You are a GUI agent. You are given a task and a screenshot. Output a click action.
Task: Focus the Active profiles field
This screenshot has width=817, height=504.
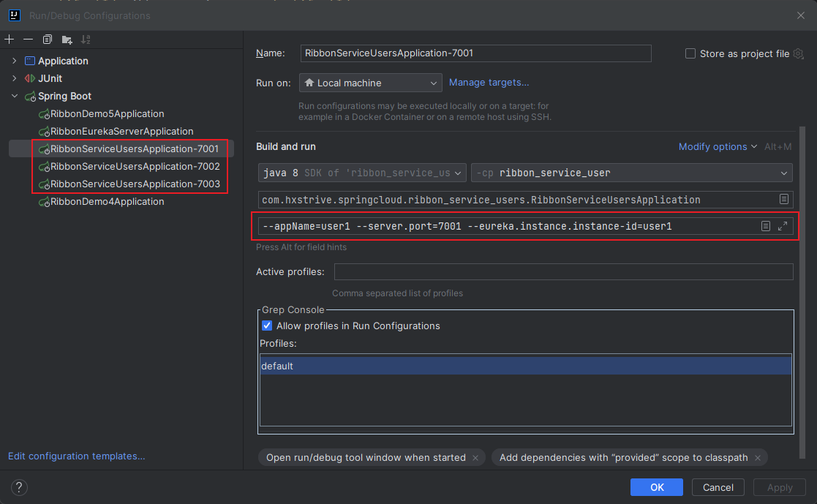coord(564,271)
